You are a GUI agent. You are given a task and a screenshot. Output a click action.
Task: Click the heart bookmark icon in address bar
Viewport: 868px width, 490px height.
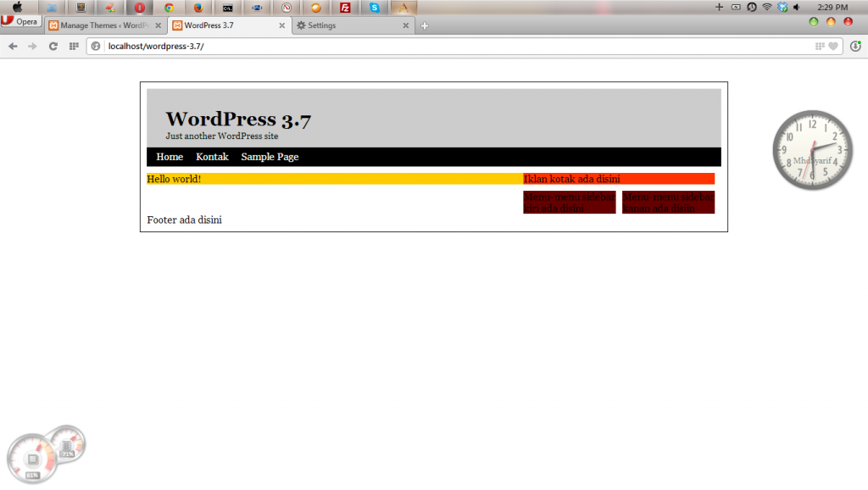(833, 47)
